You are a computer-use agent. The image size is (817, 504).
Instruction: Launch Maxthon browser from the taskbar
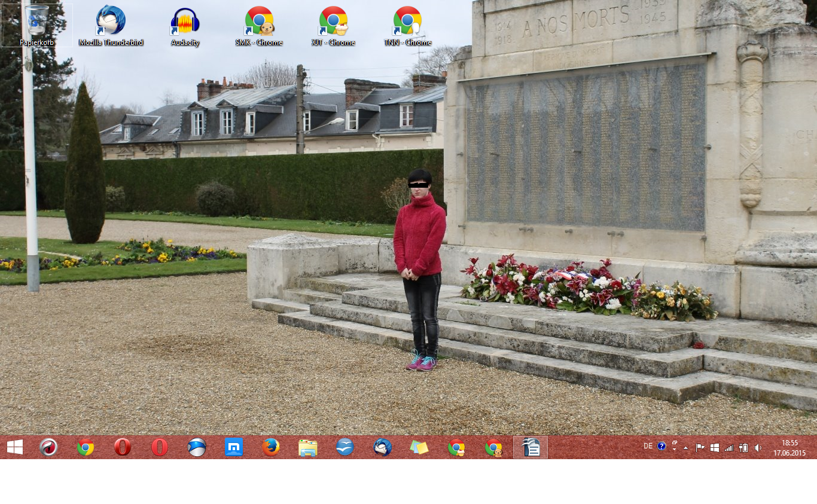[x=234, y=447]
